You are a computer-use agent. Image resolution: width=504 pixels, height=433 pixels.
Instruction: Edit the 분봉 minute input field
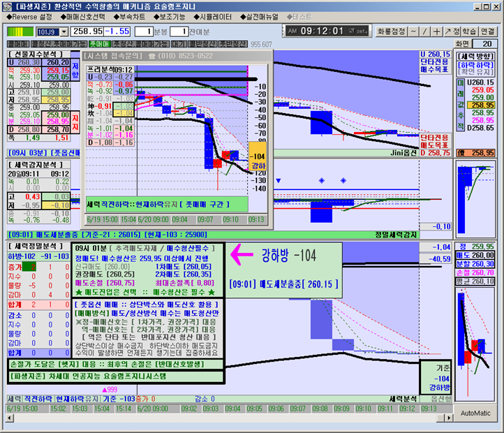144,31
